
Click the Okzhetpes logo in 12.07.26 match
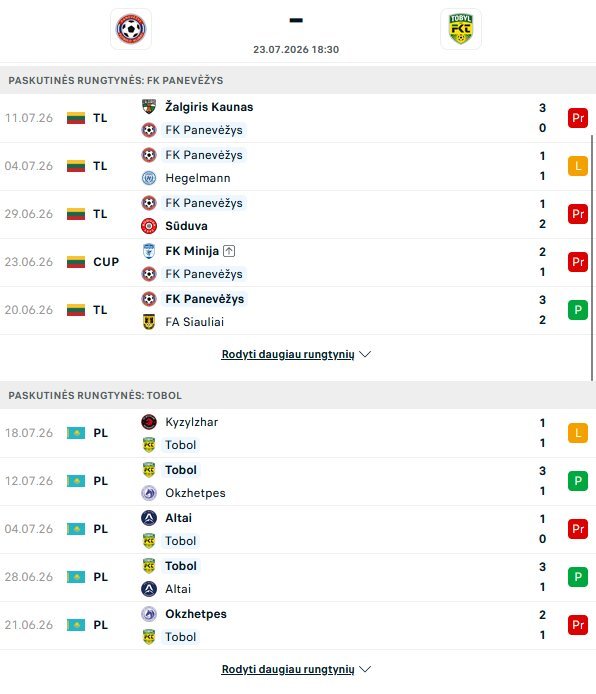(149, 493)
